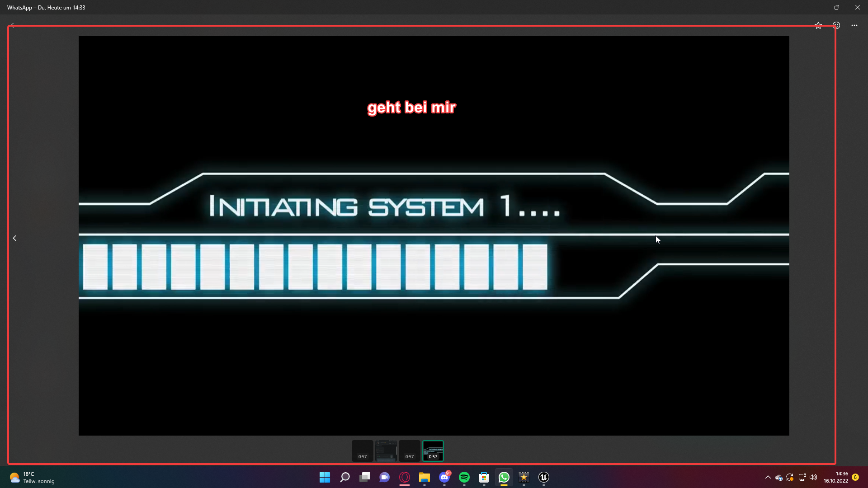This screenshot has width=868, height=488.
Task: Open the clock and notification panel
Action: [x=836, y=477]
